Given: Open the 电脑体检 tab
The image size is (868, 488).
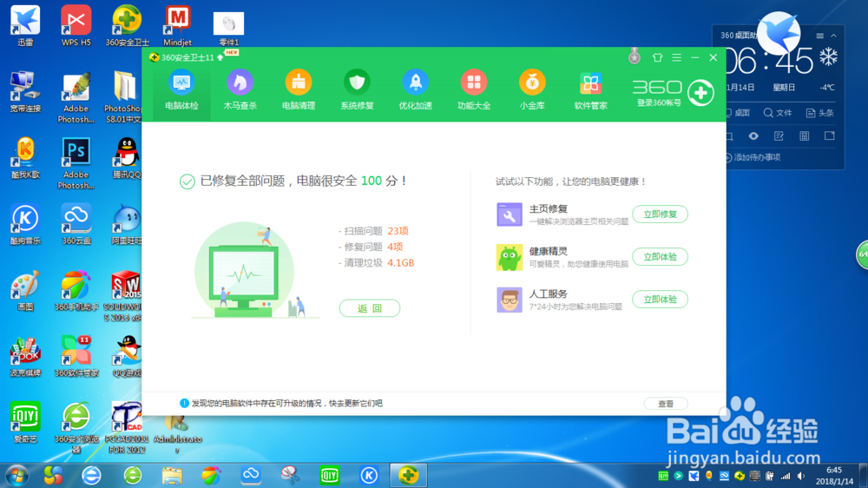Looking at the screenshot, I should tap(181, 91).
